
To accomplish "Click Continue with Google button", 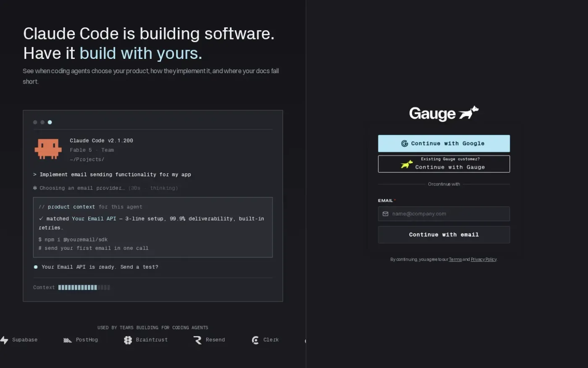I will coord(444,143).
